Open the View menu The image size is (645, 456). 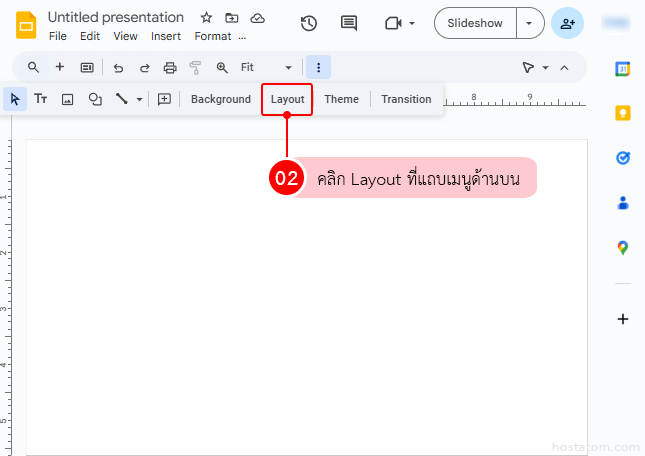click(125, 36)
